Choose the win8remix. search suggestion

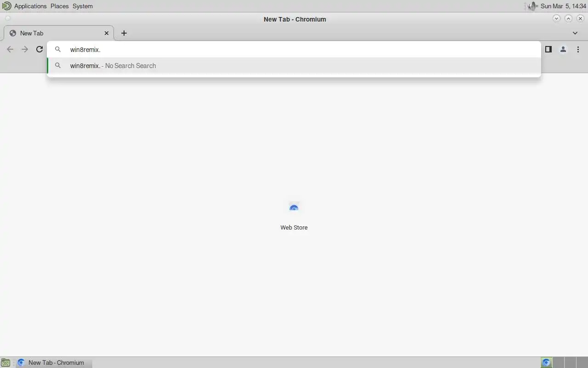(294, 66)
